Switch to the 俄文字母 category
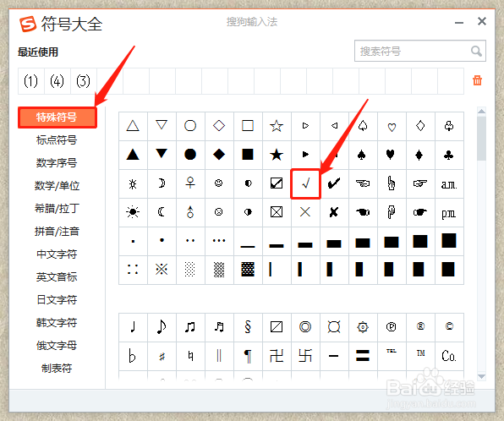 click(57, 346)
